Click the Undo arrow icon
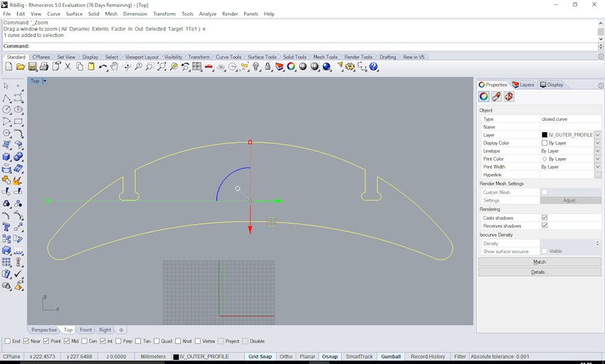The image size is (605, 364). [102, 67]
